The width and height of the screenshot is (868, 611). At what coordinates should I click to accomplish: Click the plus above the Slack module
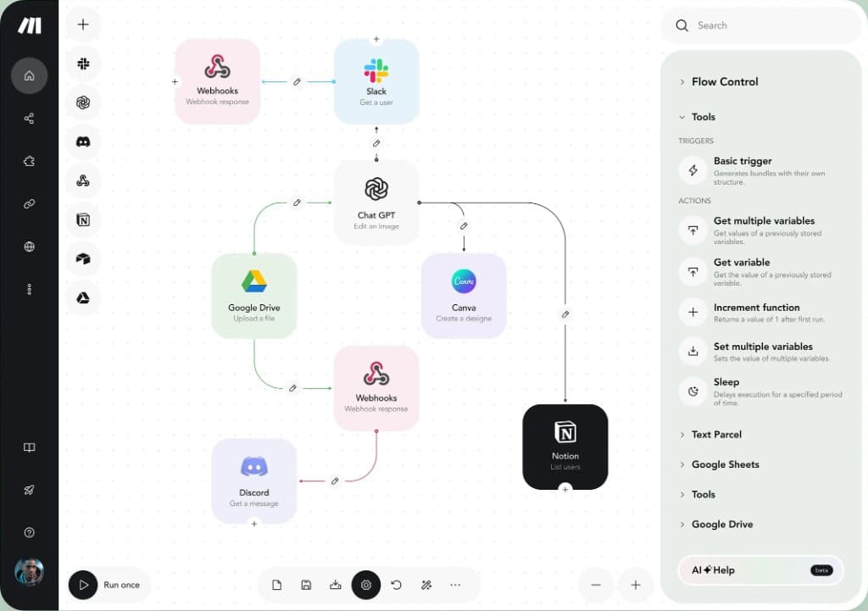(x=376, y=39)
